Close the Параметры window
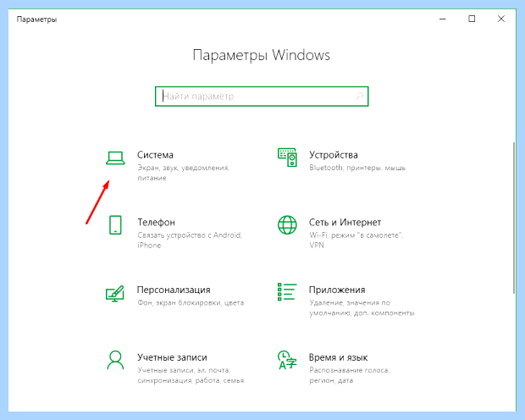The height and width of the screenshot is (420, 525). pyautogui.click(x=501, y=19)
